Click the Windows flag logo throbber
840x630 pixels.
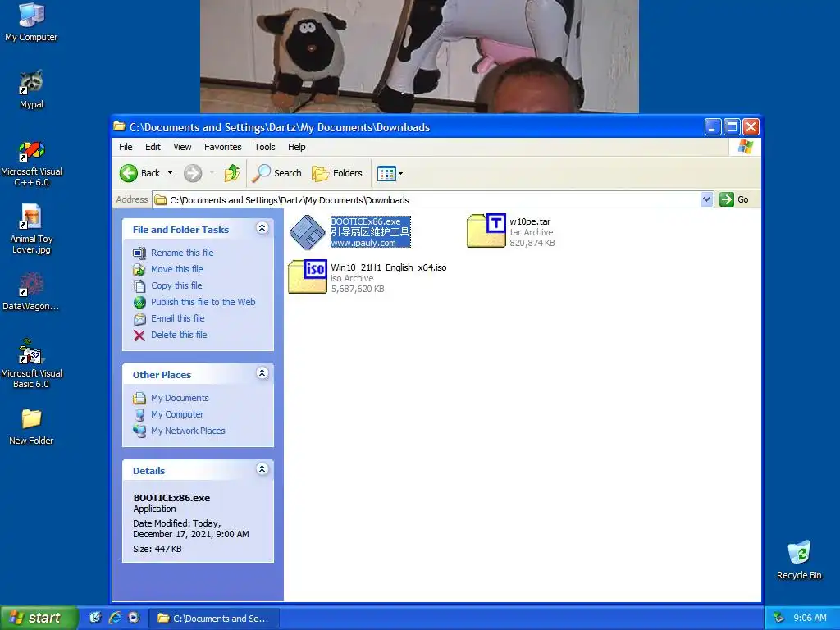click(x=745, y=147)
